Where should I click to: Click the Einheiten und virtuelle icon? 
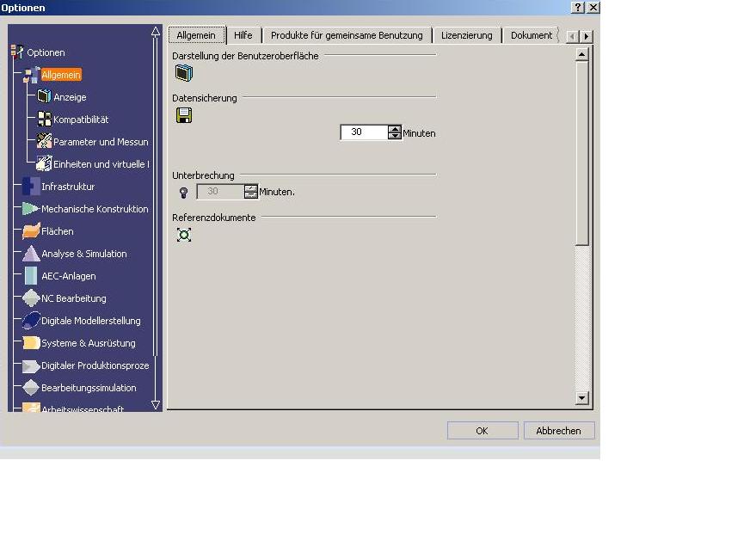click(44, 163)
